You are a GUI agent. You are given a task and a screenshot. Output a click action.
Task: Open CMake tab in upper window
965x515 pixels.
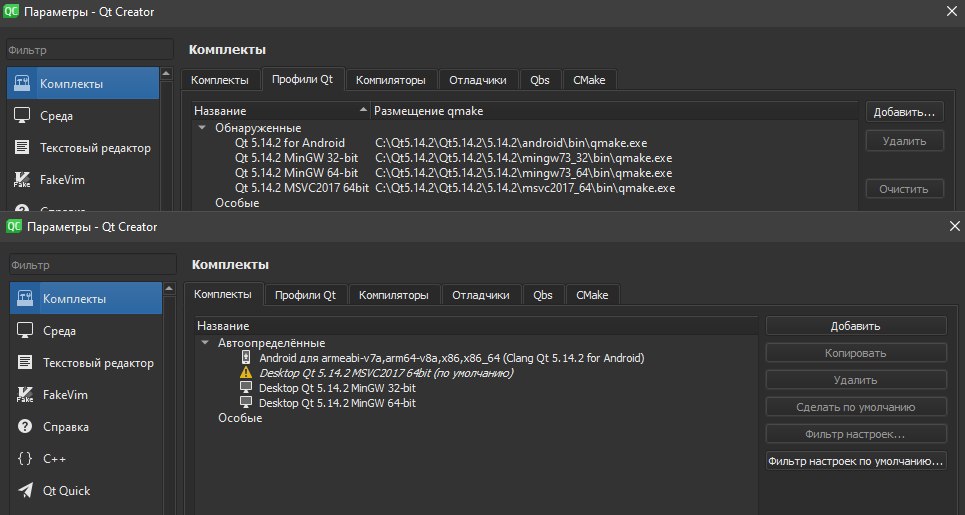coord(589,80)
